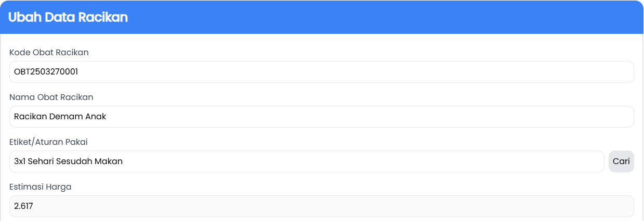Select the Etiket/Aturan Pakai input box
Viewport: 644px width, 224px height.
tap(307, 161)
